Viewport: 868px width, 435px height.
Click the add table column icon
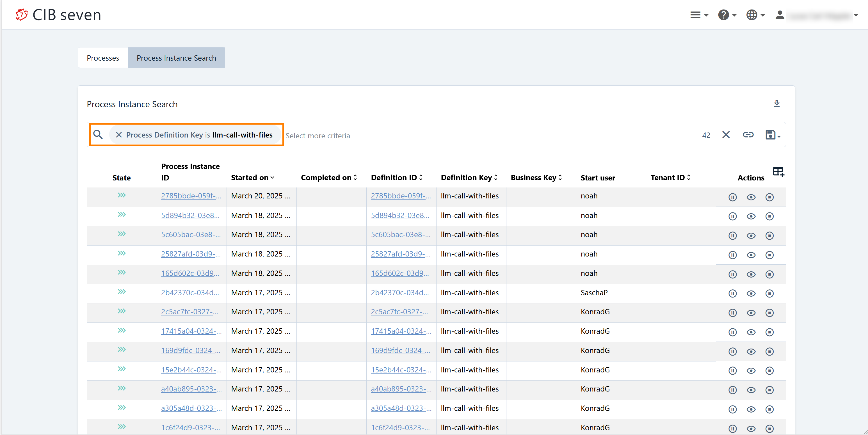(x=778, y=171)
